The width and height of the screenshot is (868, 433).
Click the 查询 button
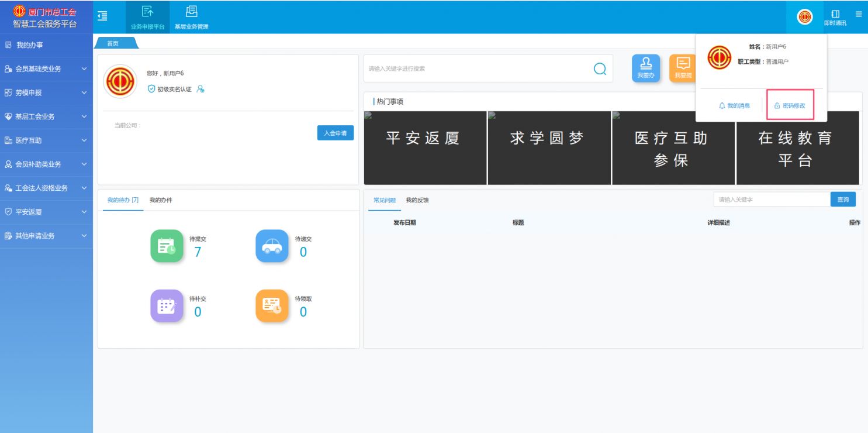(x=843, y=200)
